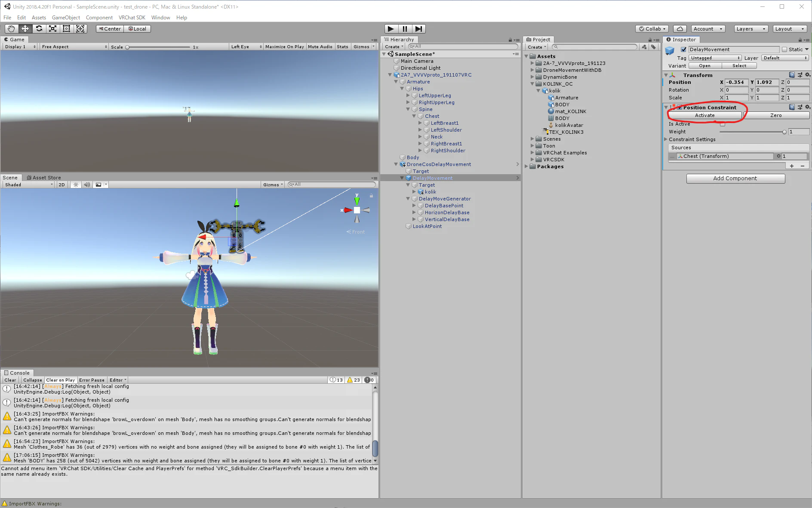Screen dimensions: 812x508
Task: Open the Component menu
Action: coord(99,18)
